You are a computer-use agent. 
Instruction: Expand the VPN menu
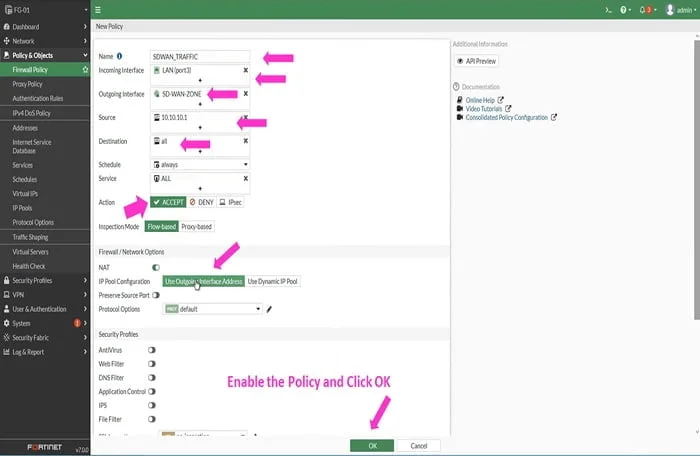45,295
